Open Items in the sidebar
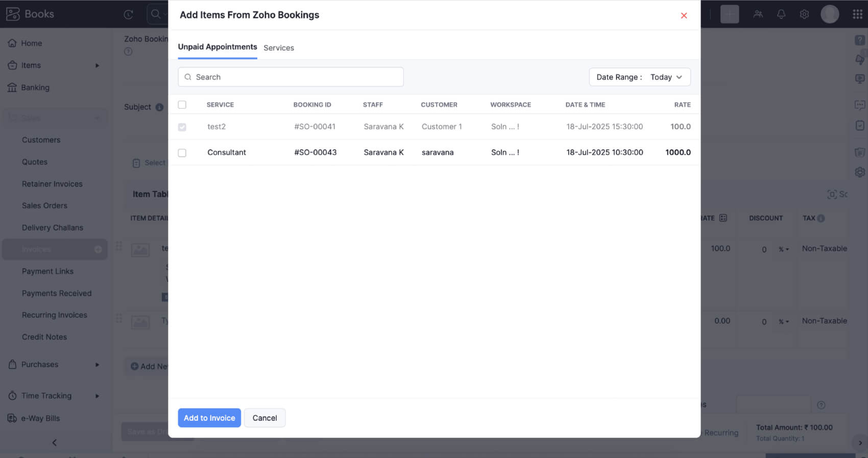 click(x=31, y=65)
